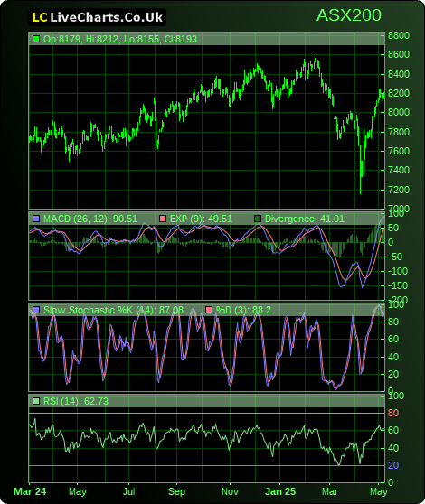Click the LiveCharts.Co.Uk logo
Viewport: 425px width, 504px height.
[97, 17]
